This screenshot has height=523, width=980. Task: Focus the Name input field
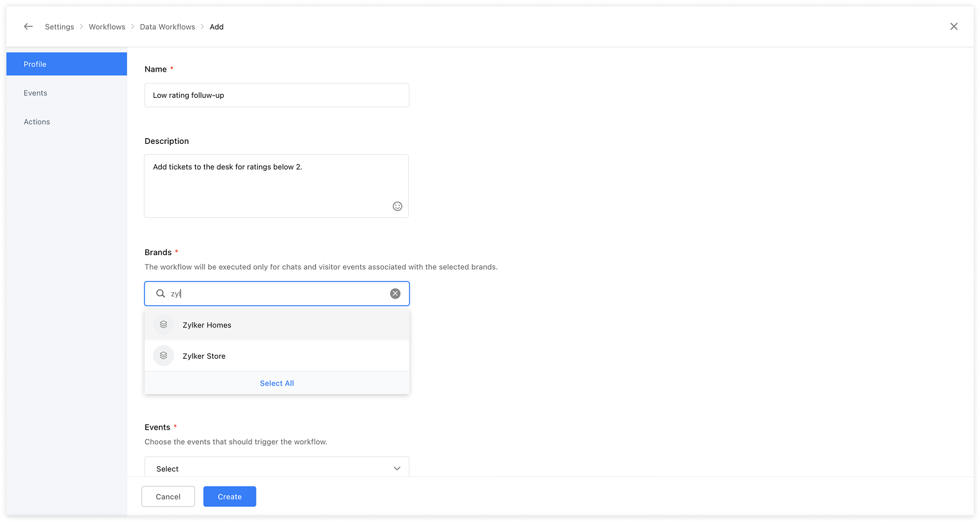point(276,95)
